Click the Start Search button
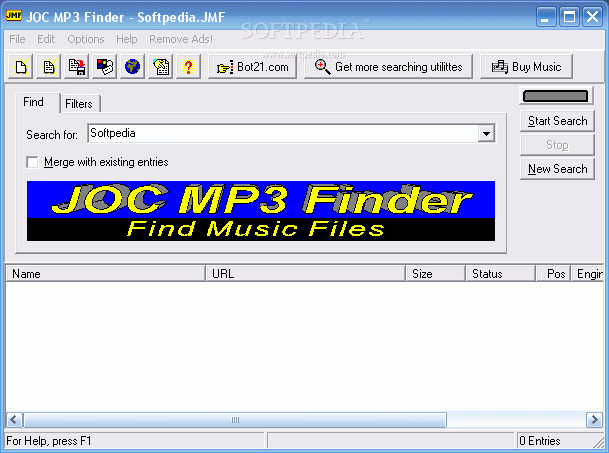Screen dimensions: 609x453 (557, 121)
